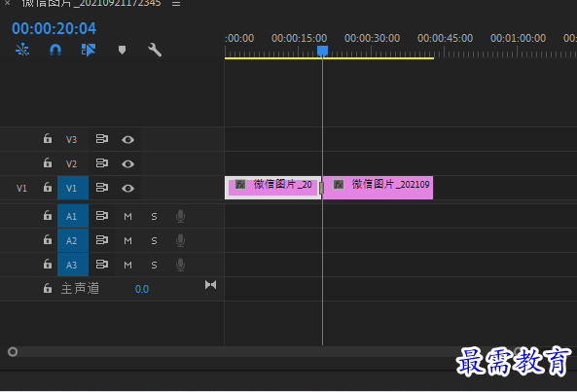
Task: Toggle the Snap magnet icon
Action: click(x=55, y=50)
